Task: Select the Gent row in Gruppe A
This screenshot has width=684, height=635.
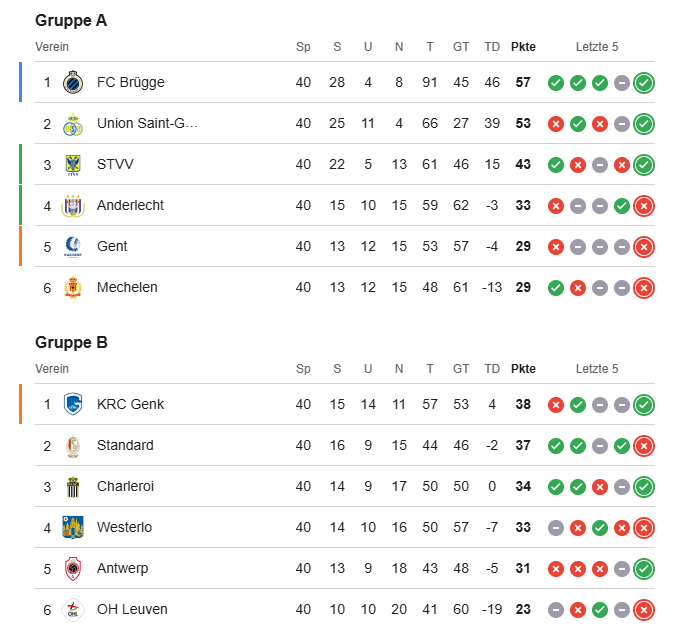Action: [345, 246]
